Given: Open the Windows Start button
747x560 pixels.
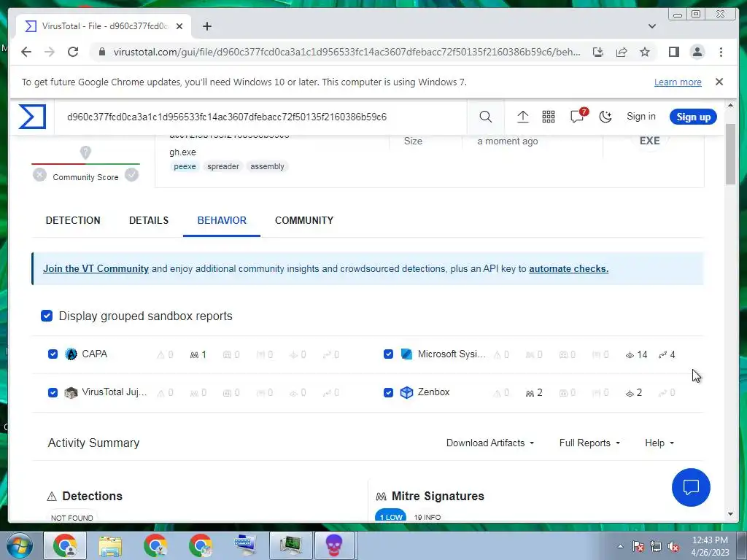Looking at the screenshot, I should click(20, 545).
